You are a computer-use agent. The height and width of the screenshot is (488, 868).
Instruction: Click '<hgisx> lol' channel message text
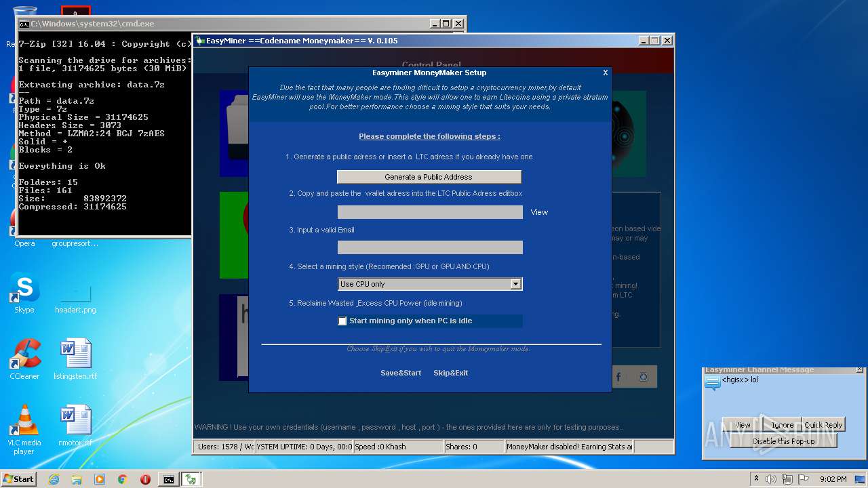(740, 380)
